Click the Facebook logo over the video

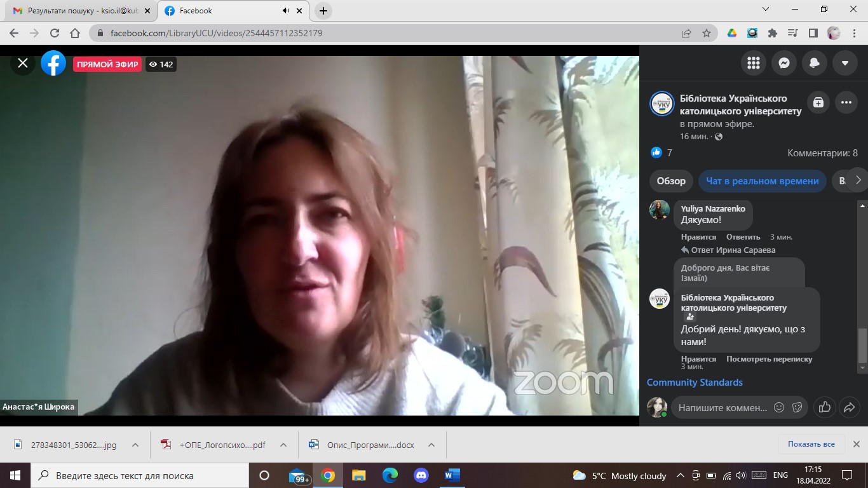pyautogui.click(x=53, y=63)
